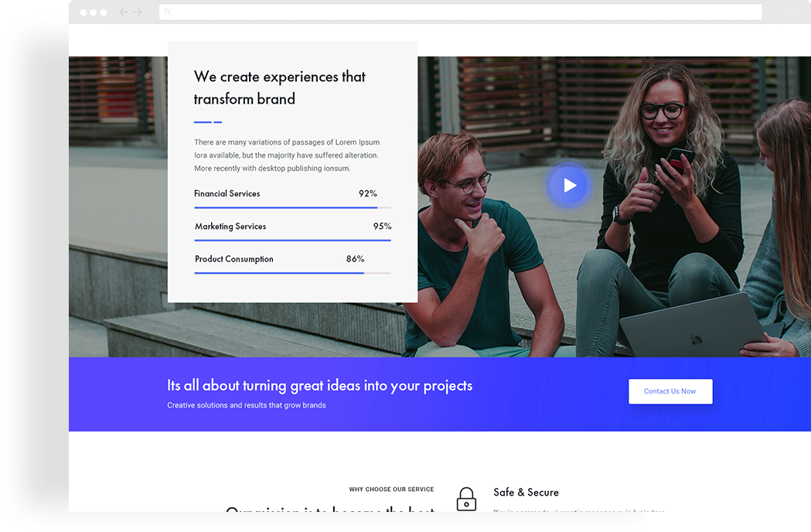Click the padlock icon beside Safe & Secure
The height and width of the screenshot is (532, 811).
click(x=466, y=499)
